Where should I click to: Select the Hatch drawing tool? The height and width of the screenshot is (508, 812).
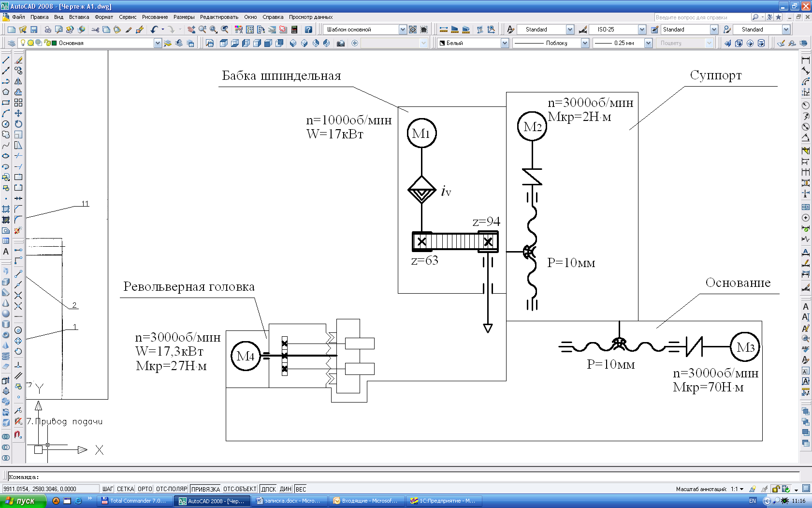pyautogui.click(x=6, y=209)
